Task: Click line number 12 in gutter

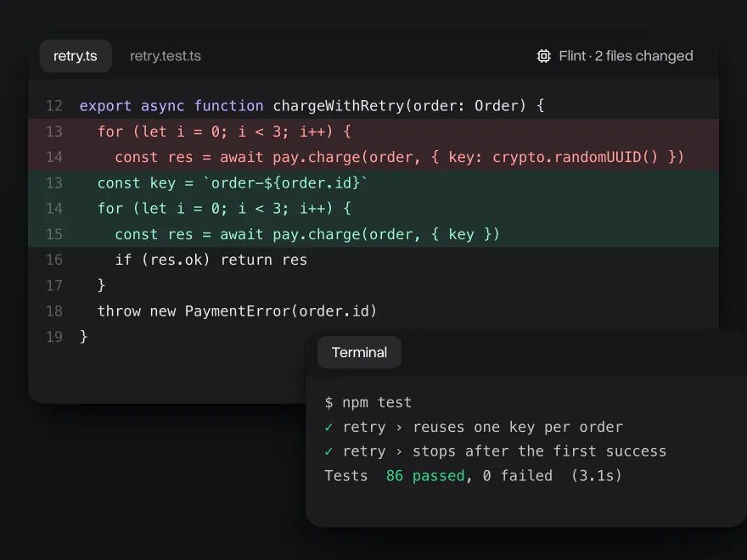Action: pyautogui.click(x=54, y=106)
